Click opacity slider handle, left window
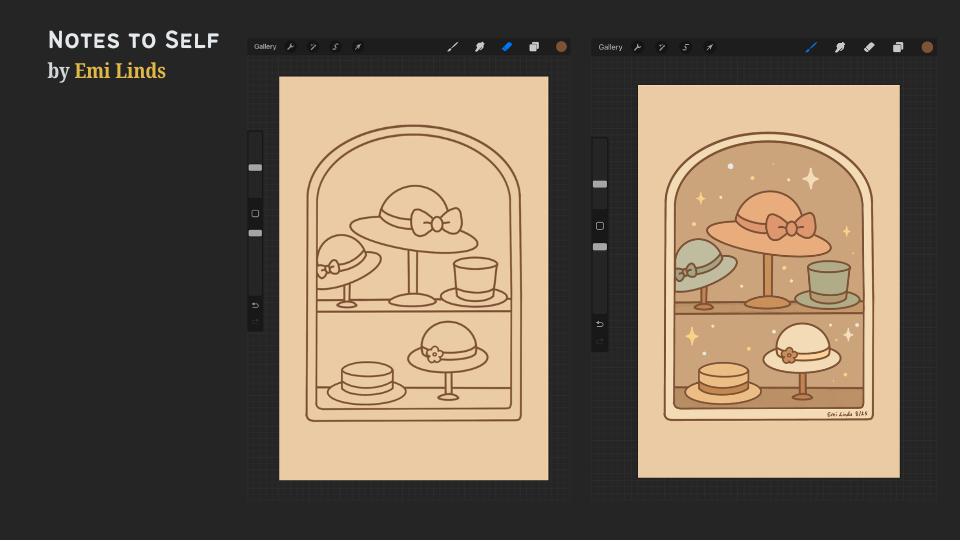Viewport: 960px width, 540px height. (x=255, y=233)
